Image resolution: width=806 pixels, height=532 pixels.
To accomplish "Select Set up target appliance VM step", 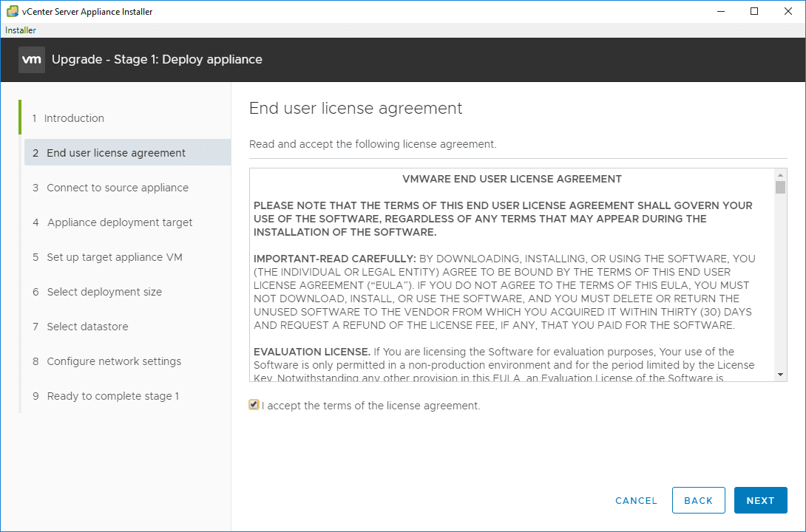I will tap(115, 257).
